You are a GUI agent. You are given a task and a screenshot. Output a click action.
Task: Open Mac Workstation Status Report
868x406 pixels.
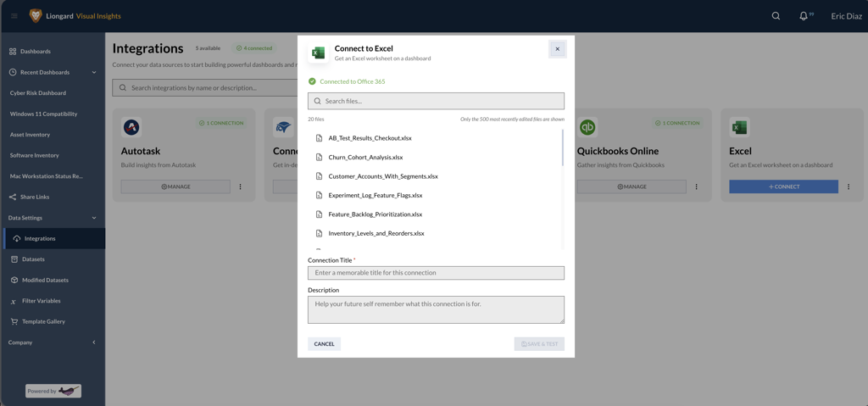(x=46, y=176)
